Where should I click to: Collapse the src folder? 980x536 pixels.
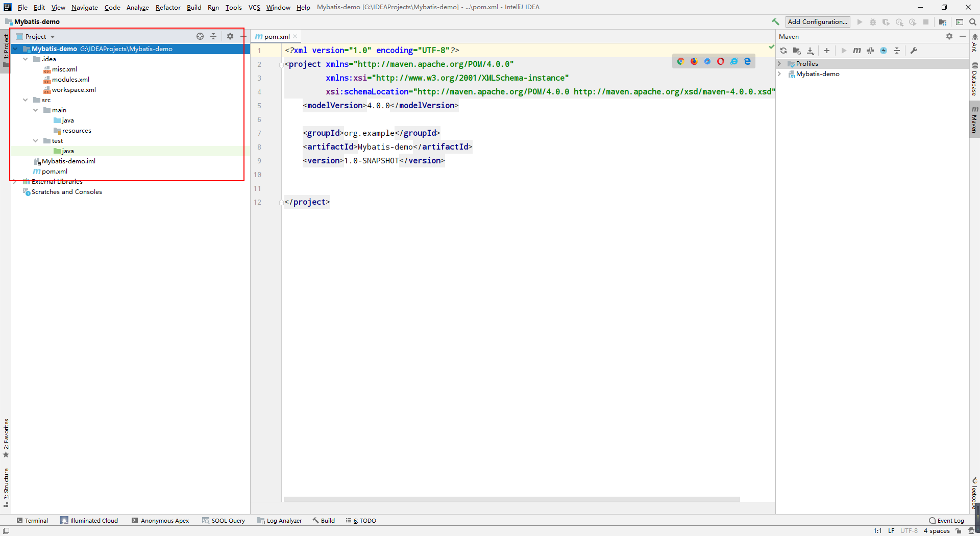(x=25, y=100)
